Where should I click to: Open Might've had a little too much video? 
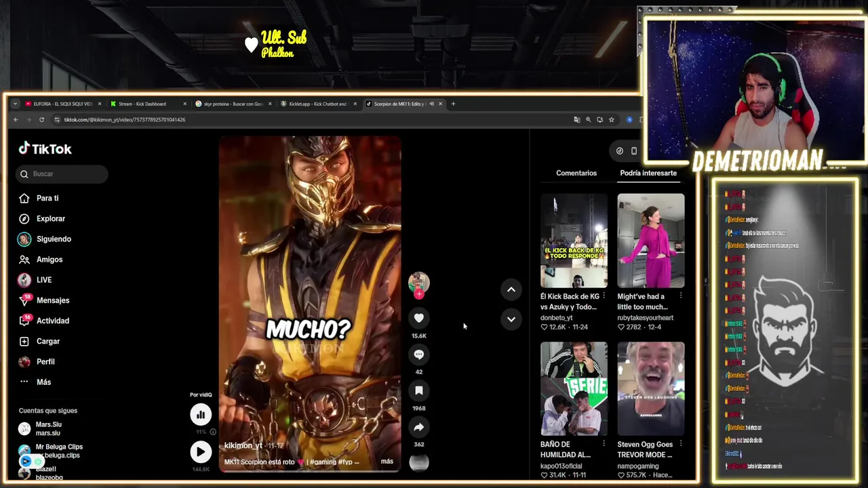tap(651, 241)
